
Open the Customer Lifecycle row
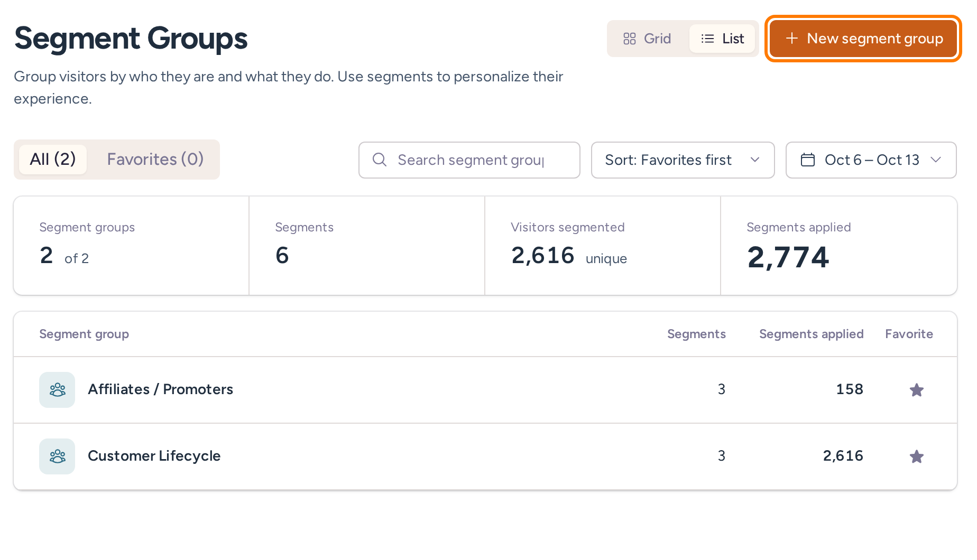point(485,456)
